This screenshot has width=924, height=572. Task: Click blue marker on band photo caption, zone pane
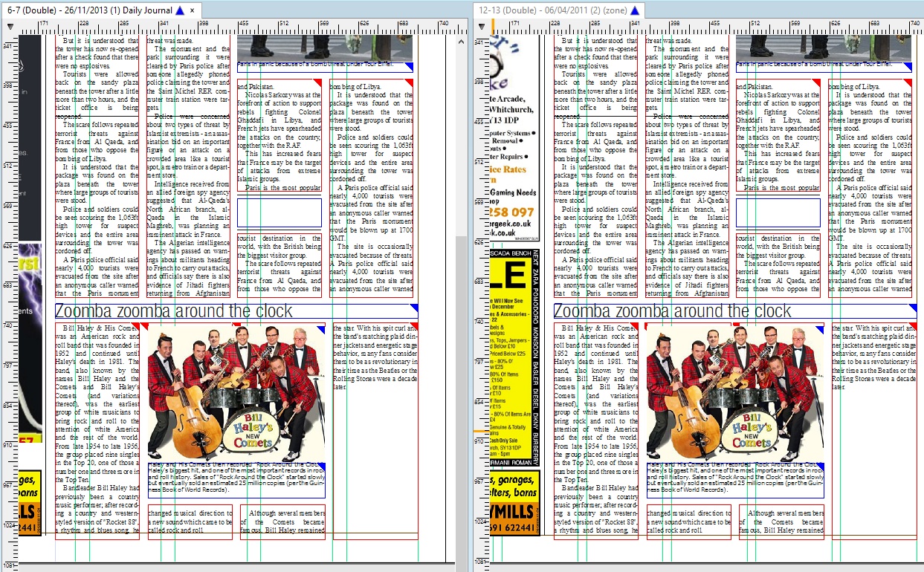click(821, 467)
